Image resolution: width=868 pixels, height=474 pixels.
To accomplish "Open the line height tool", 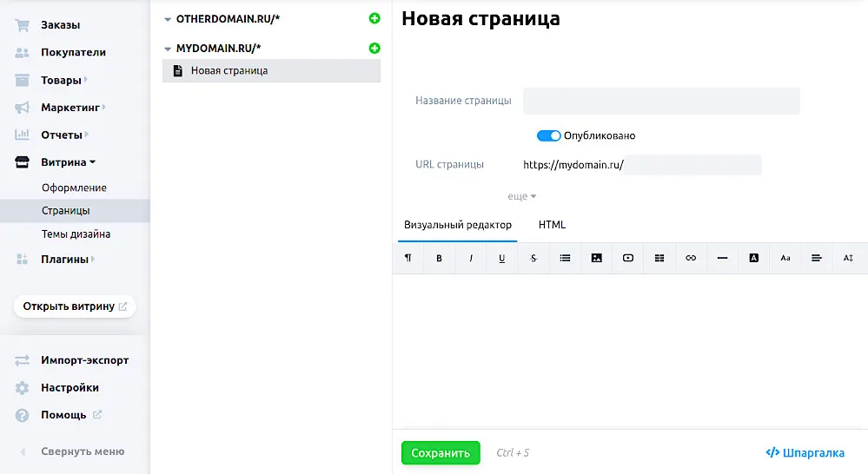I will pyautogui.click(x=848, y=258).
